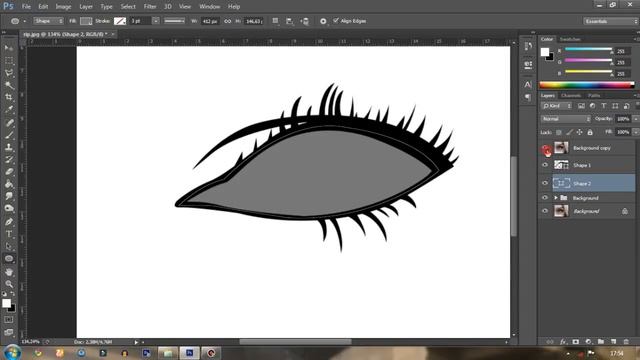Open the Normal blend mode dropdown
640x360 pixels.
[566, 119]
